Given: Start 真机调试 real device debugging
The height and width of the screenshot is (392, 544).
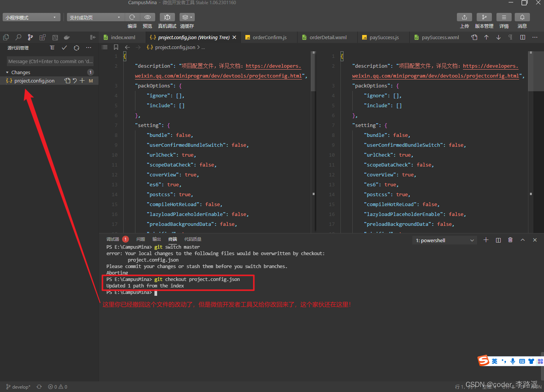Looking at the screenshot, I should tap(167, 17).
